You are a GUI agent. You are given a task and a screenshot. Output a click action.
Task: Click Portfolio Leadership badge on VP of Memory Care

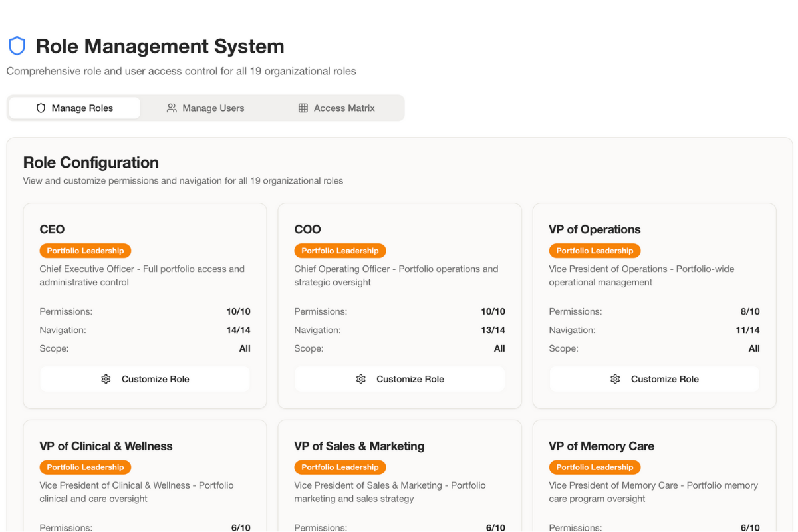pyautogui.click(x=595, y=467)
